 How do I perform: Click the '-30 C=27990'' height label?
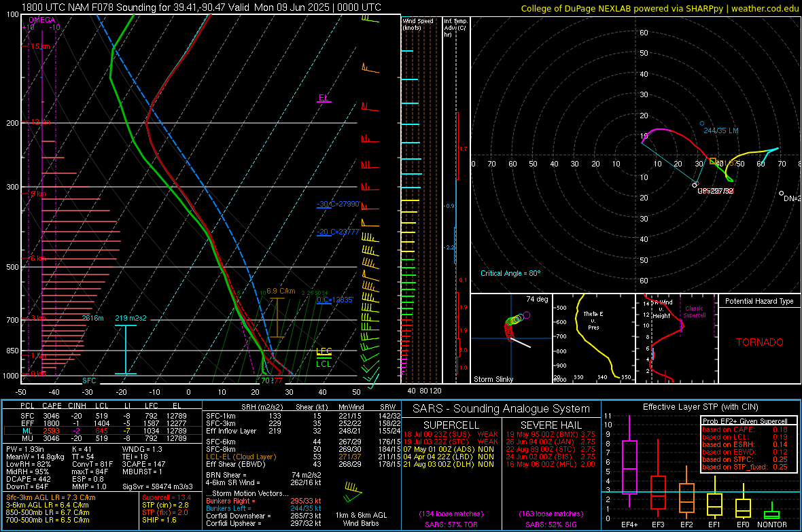[x=338, y=204]
